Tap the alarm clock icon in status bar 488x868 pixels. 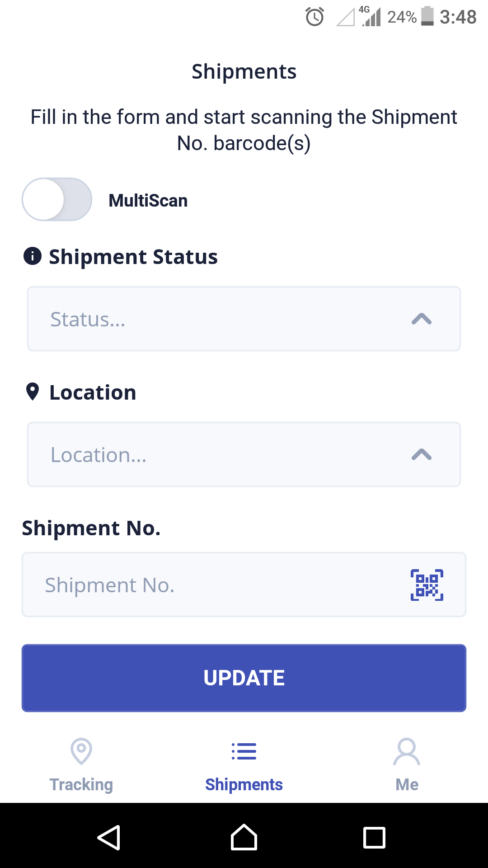point(314,17)
